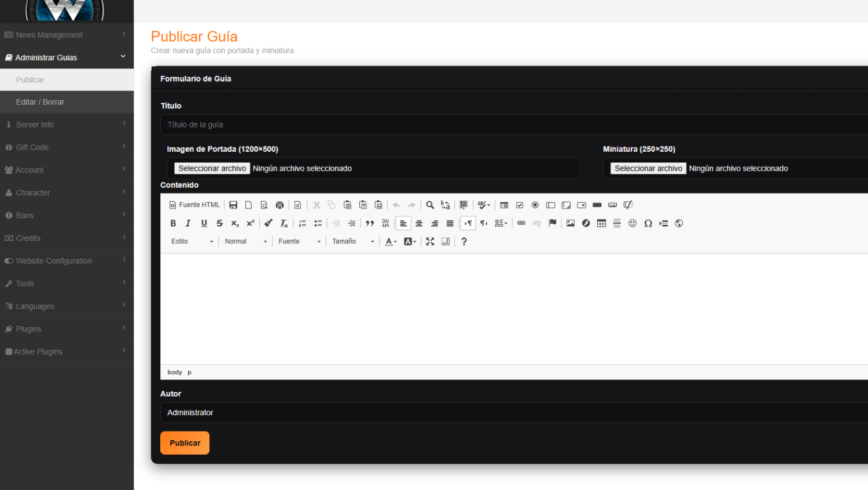Insert a special character symbol
This screenshot has height=490, width=868.
(x=648, y=223)
